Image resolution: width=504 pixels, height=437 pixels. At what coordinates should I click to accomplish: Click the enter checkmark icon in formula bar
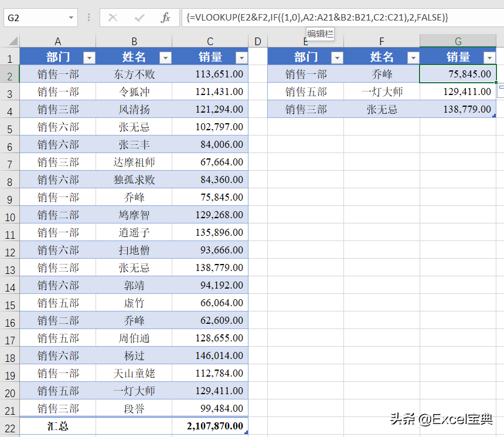point(139,18)
